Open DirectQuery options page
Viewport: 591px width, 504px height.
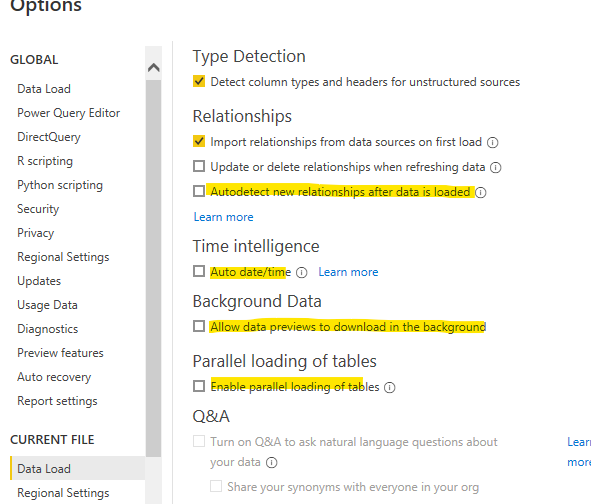click(x=49, y=137)
